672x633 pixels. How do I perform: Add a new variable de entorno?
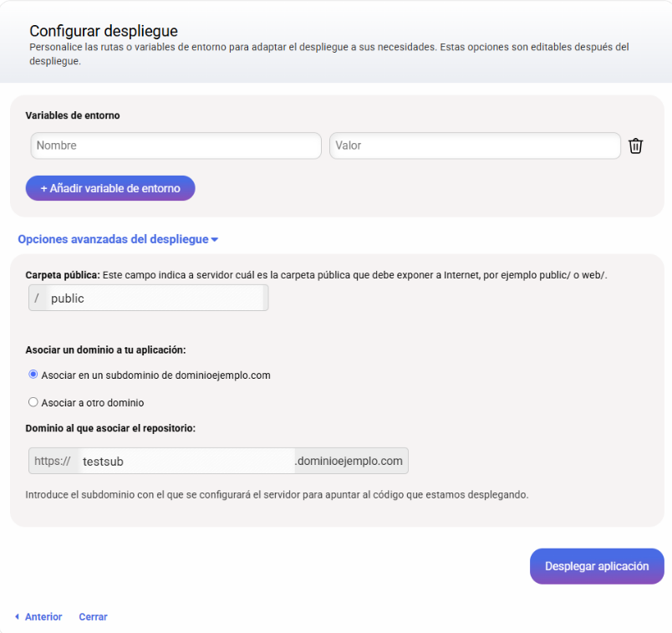[x=110, y=188]
